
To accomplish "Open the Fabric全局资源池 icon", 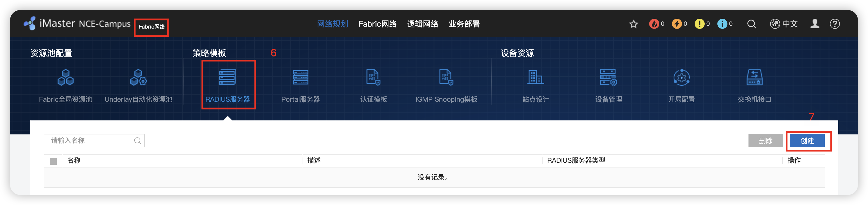I will click(x=65, y=77).
